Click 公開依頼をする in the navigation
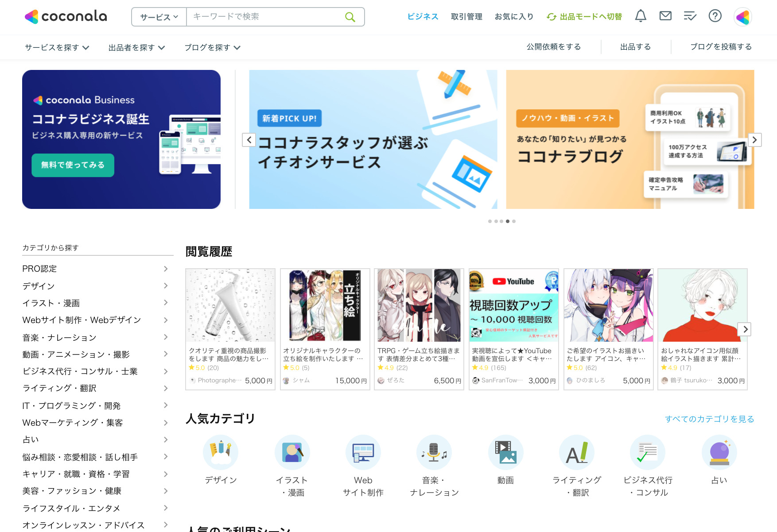 (x=553, y=47)
